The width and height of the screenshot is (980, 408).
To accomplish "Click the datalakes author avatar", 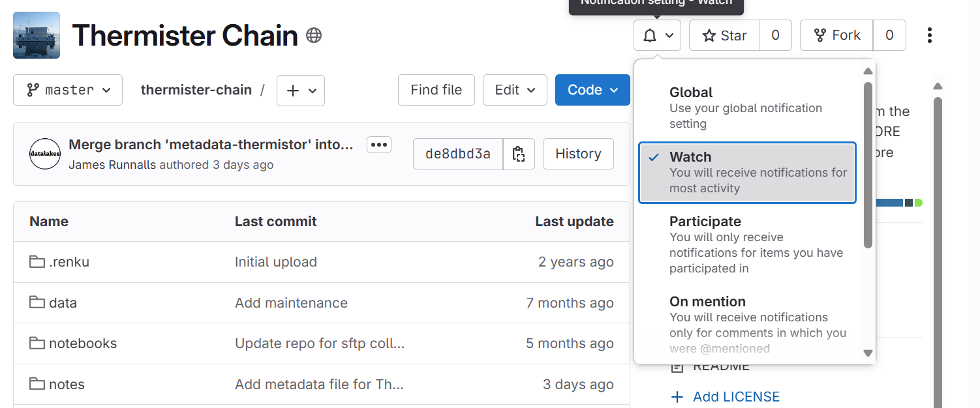I will [x=45, y=154].
